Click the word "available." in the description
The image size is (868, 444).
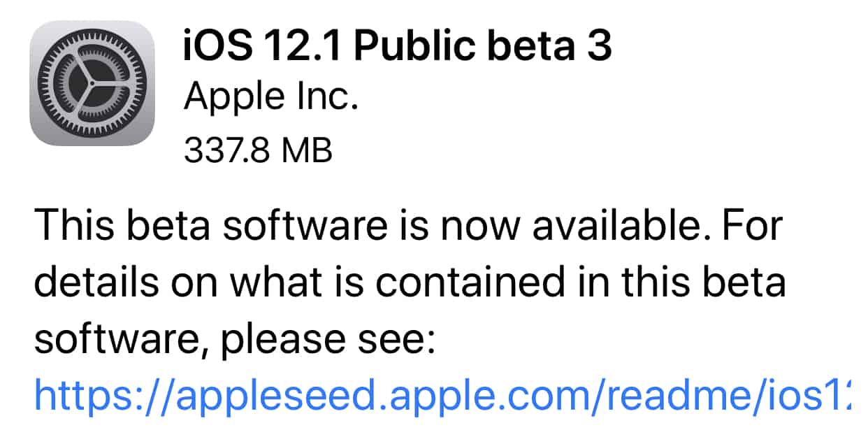pyautogui.click(x=598, y=228)
